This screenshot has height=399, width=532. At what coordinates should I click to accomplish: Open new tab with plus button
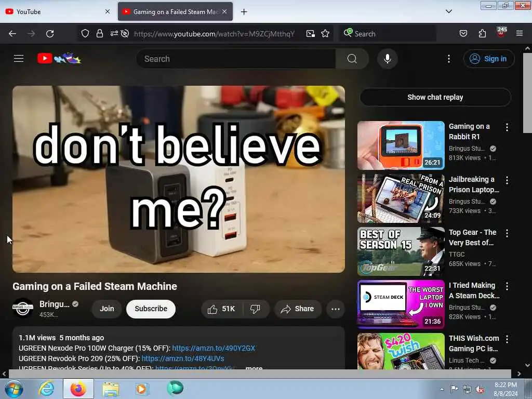pyautogui.click(x=244, y=12)
